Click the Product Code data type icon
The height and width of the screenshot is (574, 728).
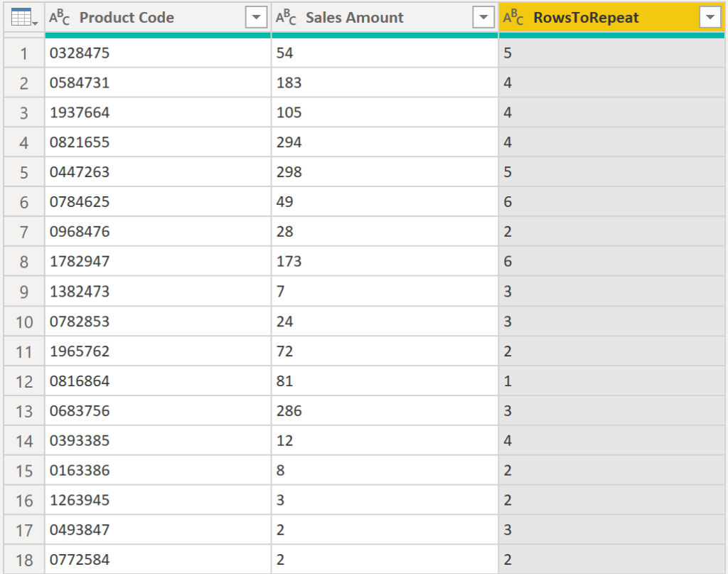pos(60,17)
